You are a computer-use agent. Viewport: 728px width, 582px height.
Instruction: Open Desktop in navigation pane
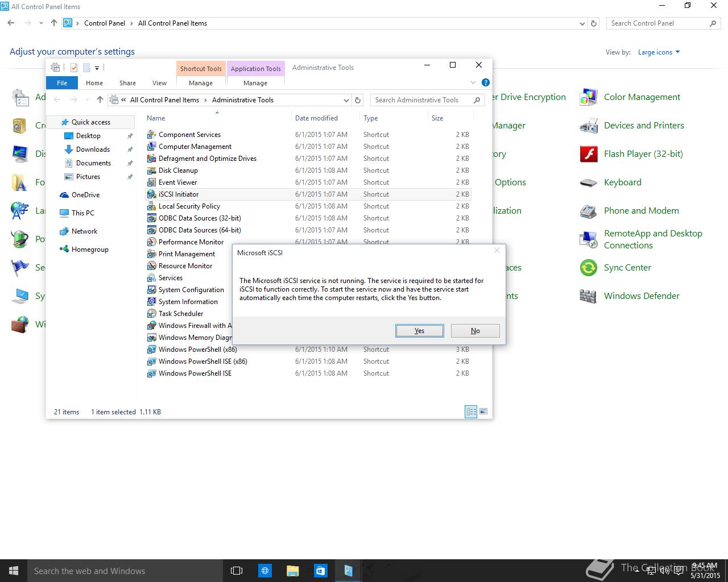coord(88,136)
